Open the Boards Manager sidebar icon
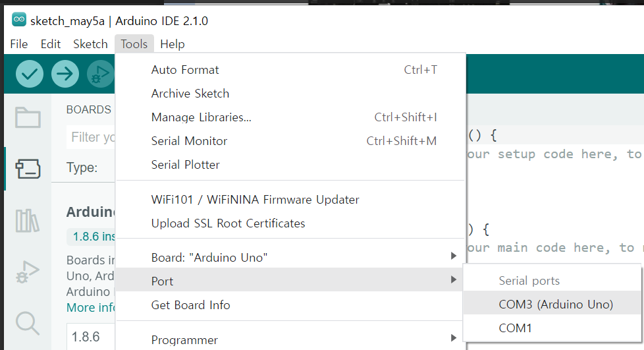 (28, 169)
